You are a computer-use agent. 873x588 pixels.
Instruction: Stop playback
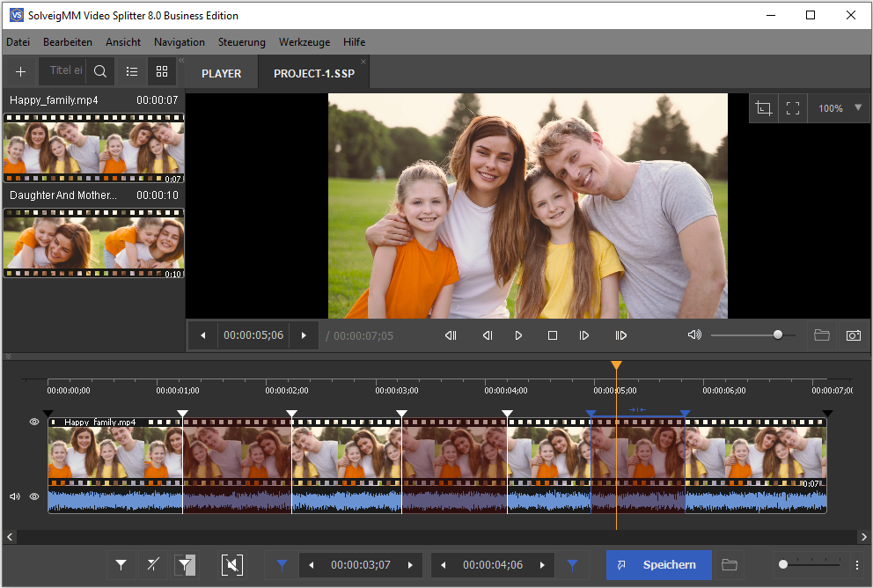[x=553, y=335]
